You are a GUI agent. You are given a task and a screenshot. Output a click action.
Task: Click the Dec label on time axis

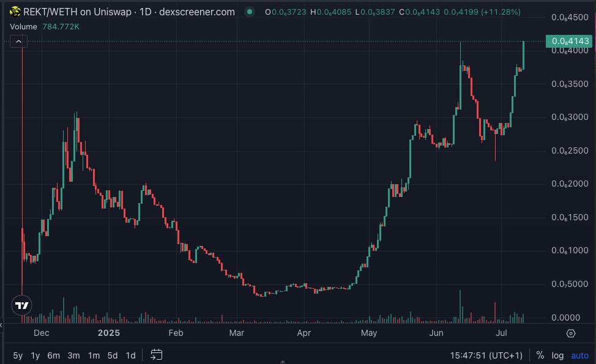pyautogui.click(x=41, y=333)
